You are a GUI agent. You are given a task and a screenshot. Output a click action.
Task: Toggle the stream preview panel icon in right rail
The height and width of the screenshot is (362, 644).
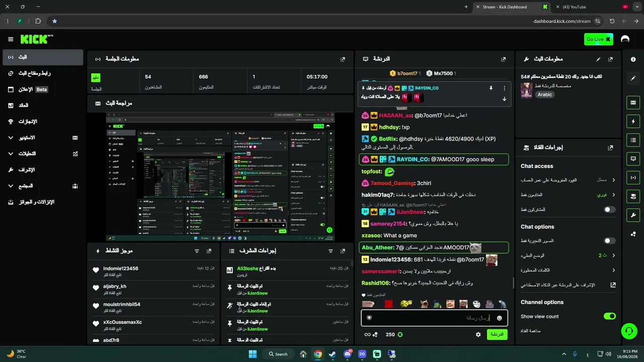click(x=633, y=103)
